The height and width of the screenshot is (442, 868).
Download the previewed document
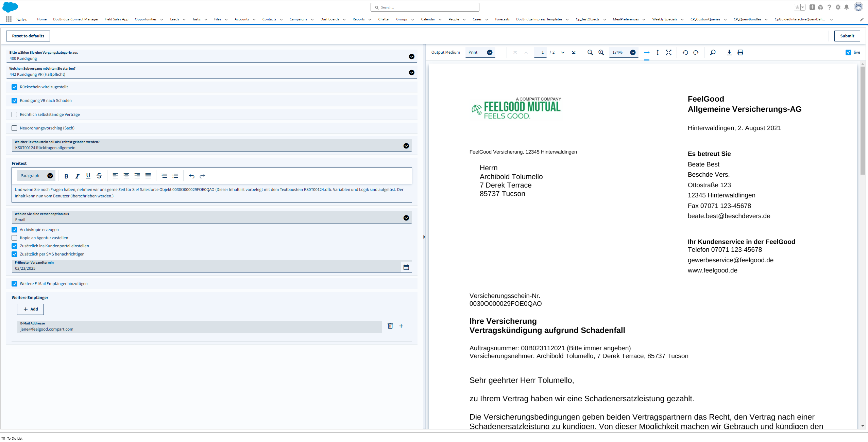(x=729, y=52)
